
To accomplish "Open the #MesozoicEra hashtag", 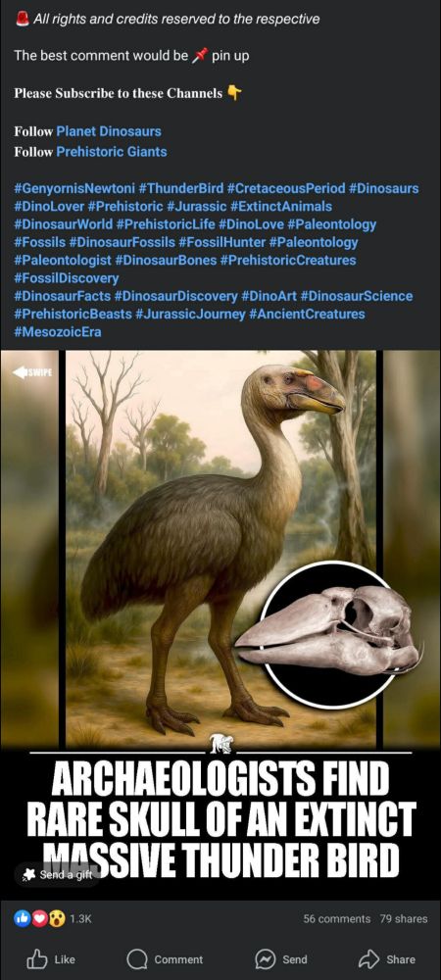I will click(x=58, y=332).
